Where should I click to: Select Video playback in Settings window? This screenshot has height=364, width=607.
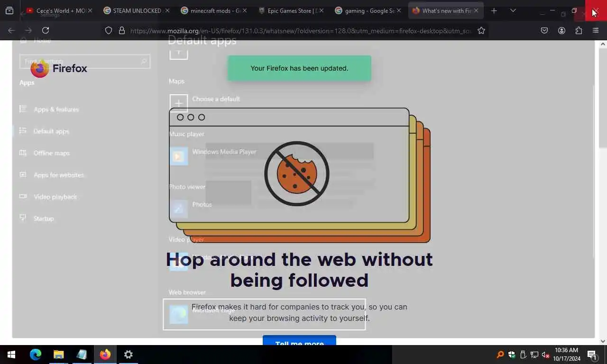(55, 197)
